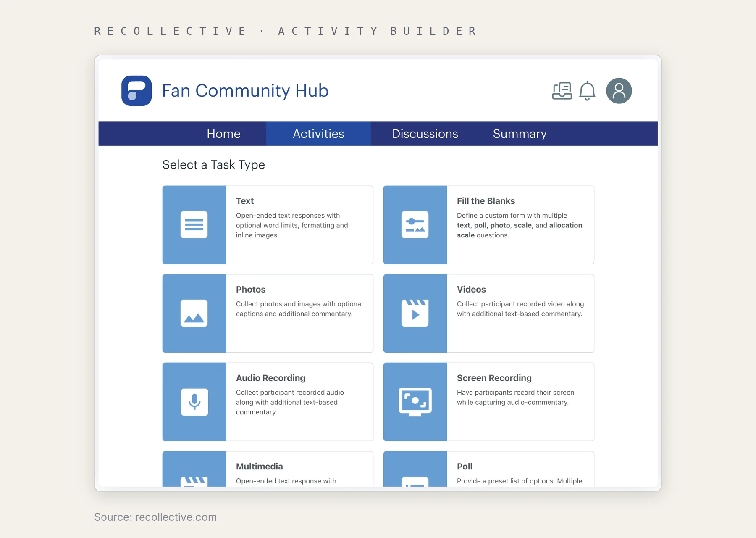
Task: Click the Recollective logo icon
Action: (136, 91)
